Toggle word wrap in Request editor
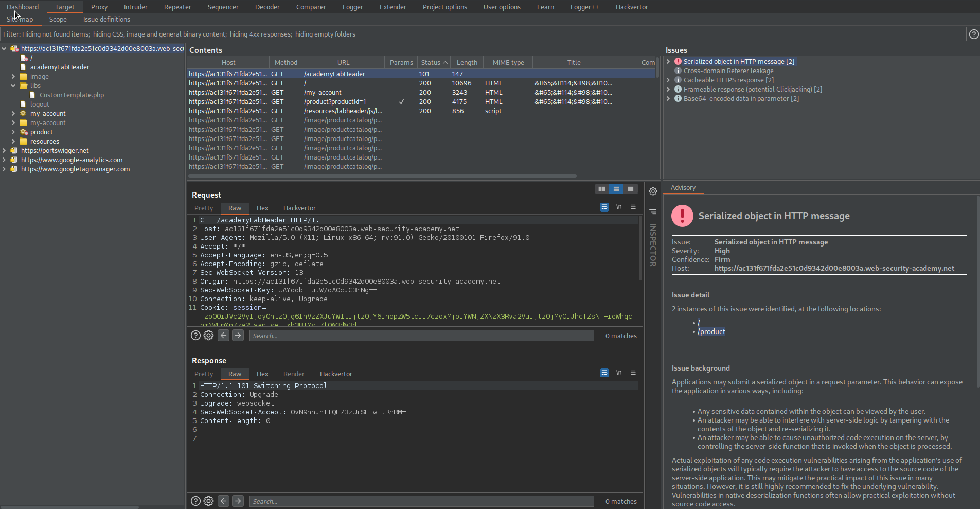Screen dimensions: 980x509 coord(604,207)
